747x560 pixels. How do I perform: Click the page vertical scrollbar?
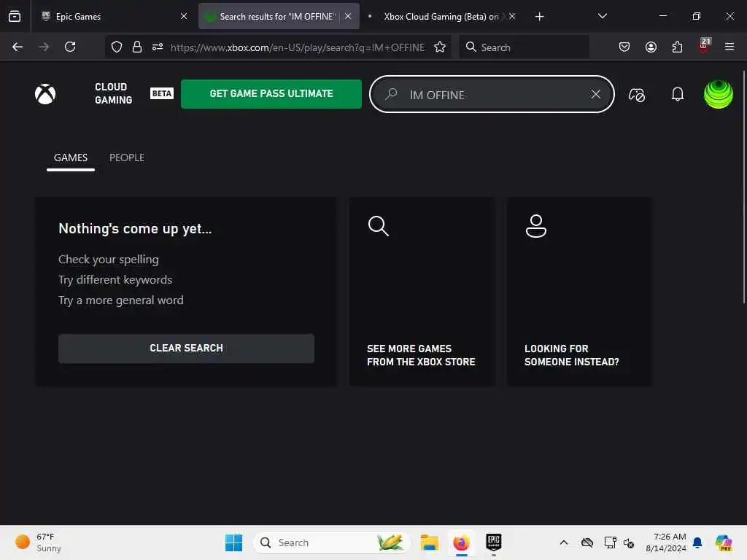click(x=743, y=187)
